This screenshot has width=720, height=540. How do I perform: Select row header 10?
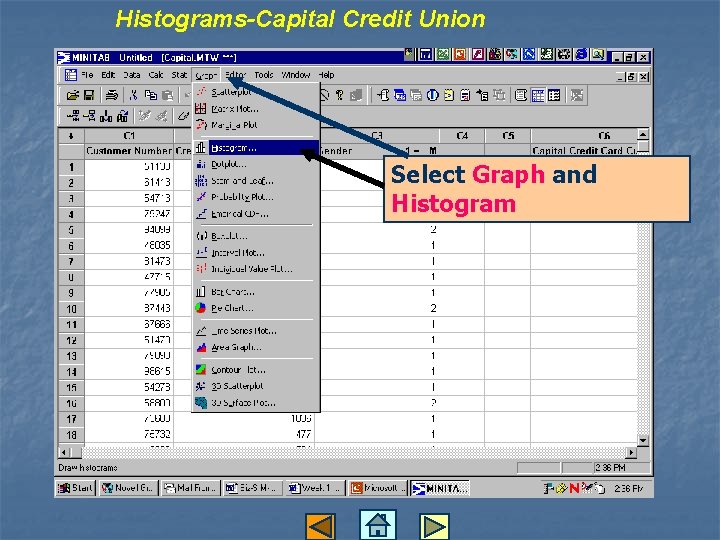tap(71, 309)
